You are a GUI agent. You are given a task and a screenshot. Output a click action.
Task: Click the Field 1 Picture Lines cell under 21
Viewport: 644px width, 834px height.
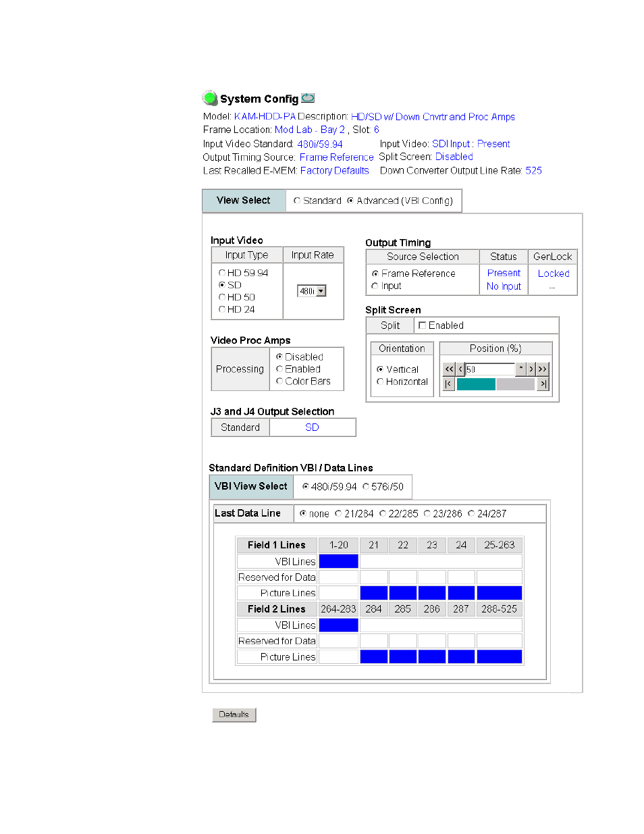[374, 593]
